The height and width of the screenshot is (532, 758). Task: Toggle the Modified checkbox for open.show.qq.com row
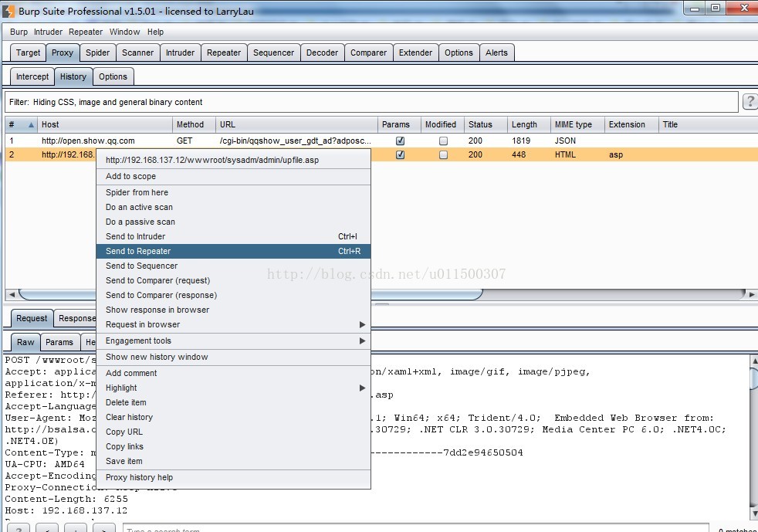443,141
